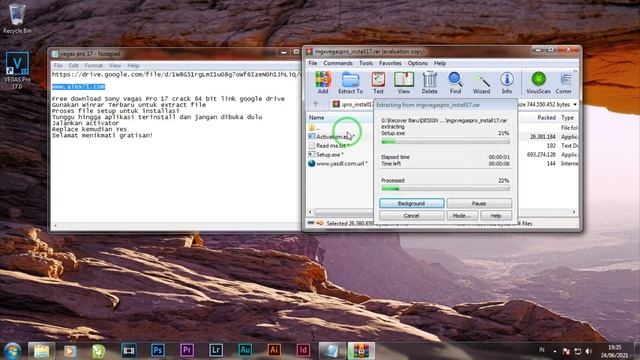Viewport: 640px width, 360px height.
Task: Click the Help button in extraction dialog
Action: tap(496, 216)
